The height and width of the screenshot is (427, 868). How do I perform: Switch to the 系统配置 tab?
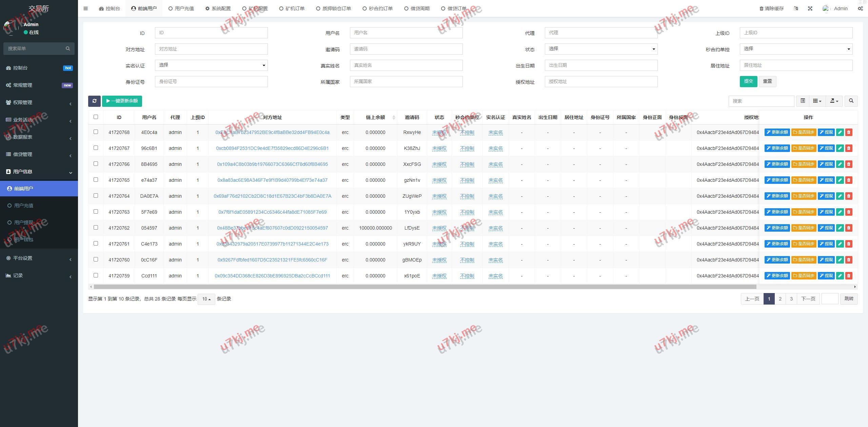pos(218,8)
